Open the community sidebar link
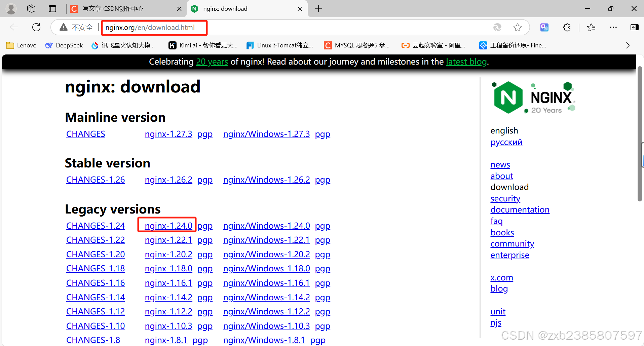This screenshot has width=644, height=346. [512, 244]
